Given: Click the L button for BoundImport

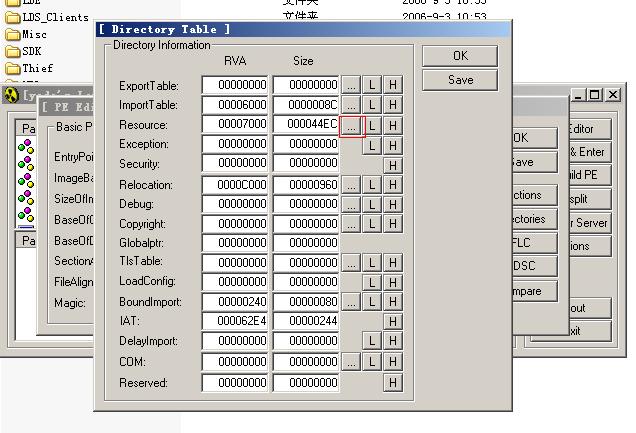Looking at the screenshot, I should (372, 302).
